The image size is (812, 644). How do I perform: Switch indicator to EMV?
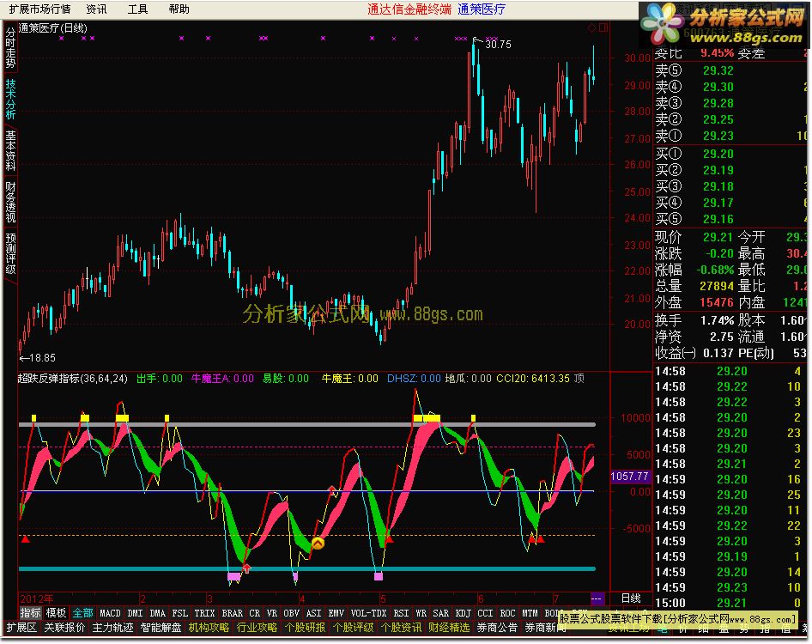pyautogui.click(x=336, y=613)
